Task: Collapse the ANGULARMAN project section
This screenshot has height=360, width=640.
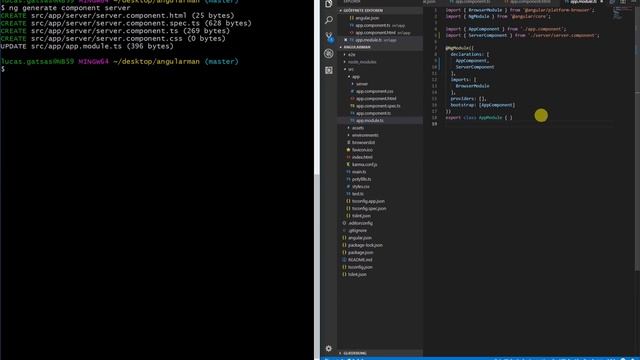Action: 380,47
